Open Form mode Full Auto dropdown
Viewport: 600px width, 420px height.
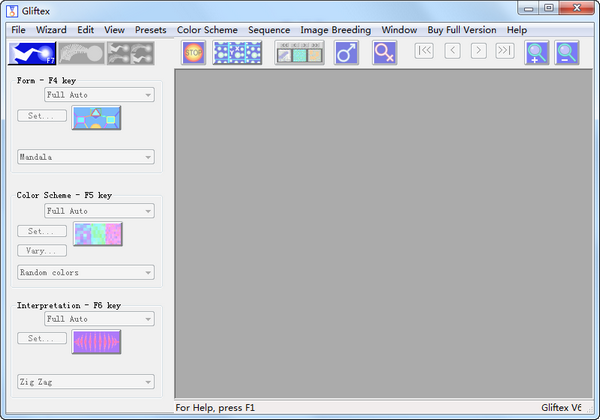tap(99, 95)
